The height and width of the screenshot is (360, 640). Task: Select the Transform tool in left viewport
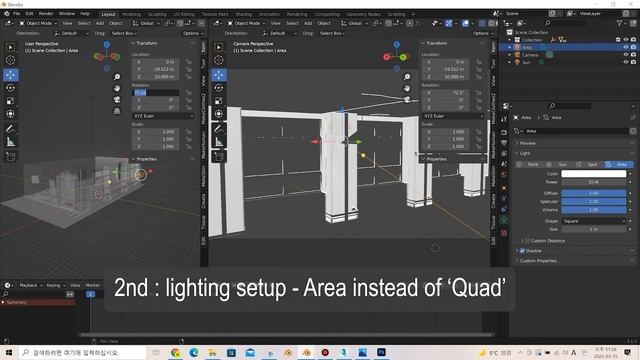(11, 114)
